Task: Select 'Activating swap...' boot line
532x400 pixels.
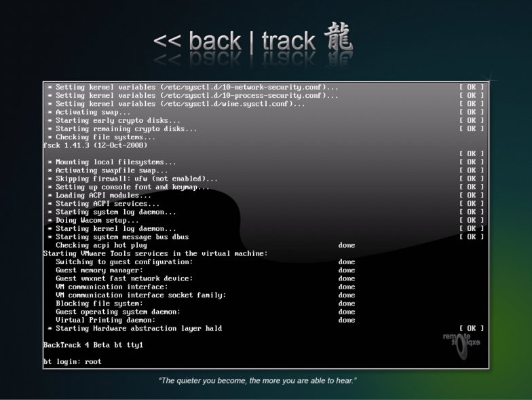Action: coord(89,113)
